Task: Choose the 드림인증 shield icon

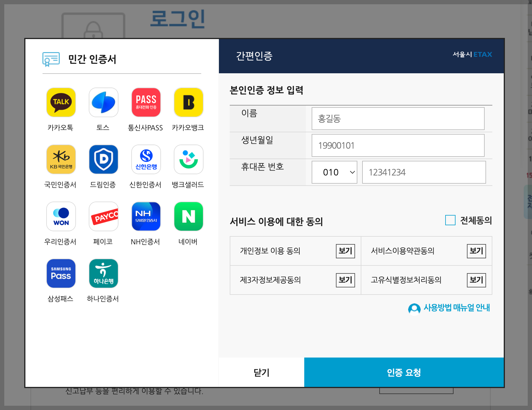Action: click(x=103, y=159)
